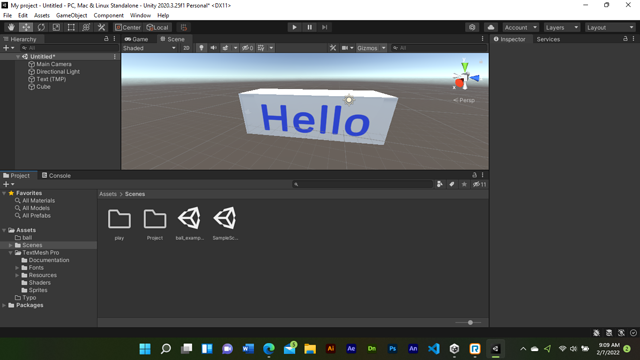
Task: Open Unity Hub taskbar icon
Action: tap(454, 349)
